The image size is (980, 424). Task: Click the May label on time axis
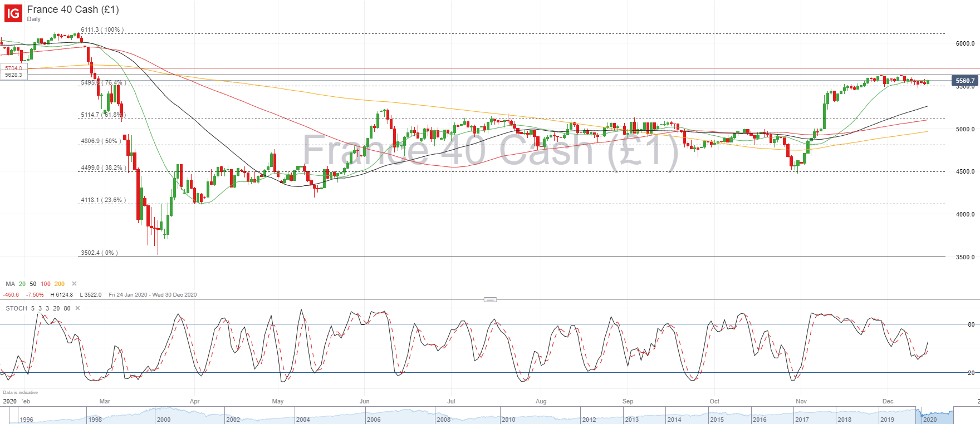tap(278, 401)
